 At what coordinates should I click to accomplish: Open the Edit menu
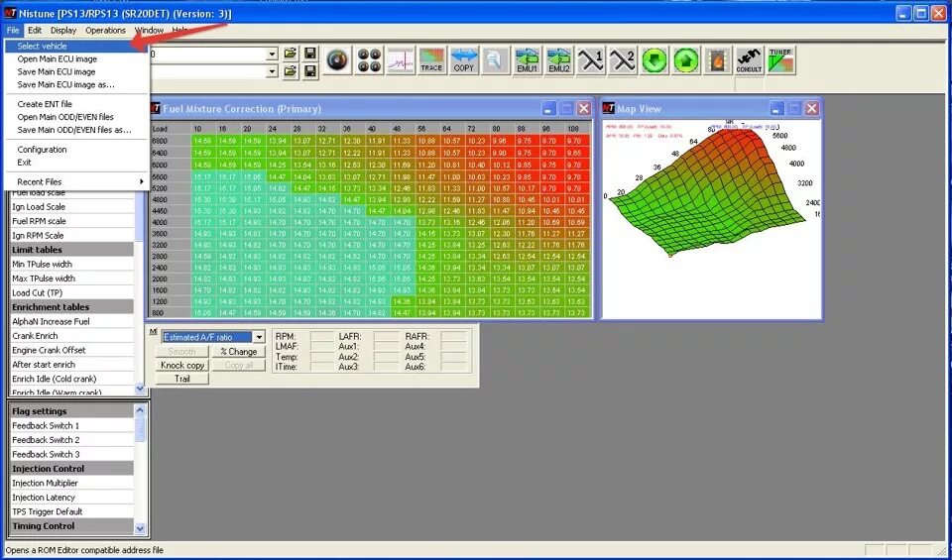35,30
